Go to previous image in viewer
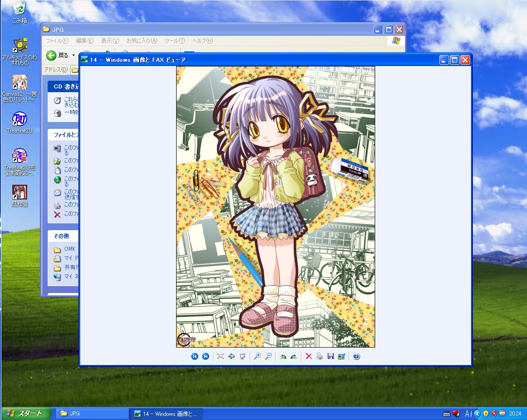This screenshot has height=420, width=527. [194, 356]
